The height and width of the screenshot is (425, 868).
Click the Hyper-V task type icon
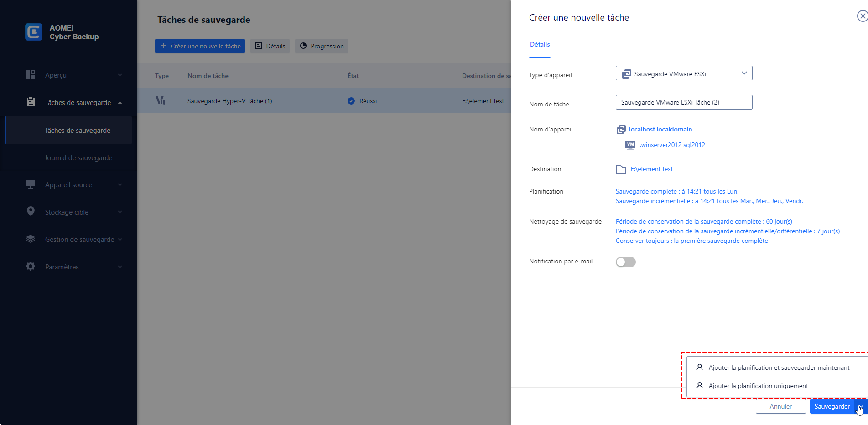pyautogui.click(x=161, y=100)
